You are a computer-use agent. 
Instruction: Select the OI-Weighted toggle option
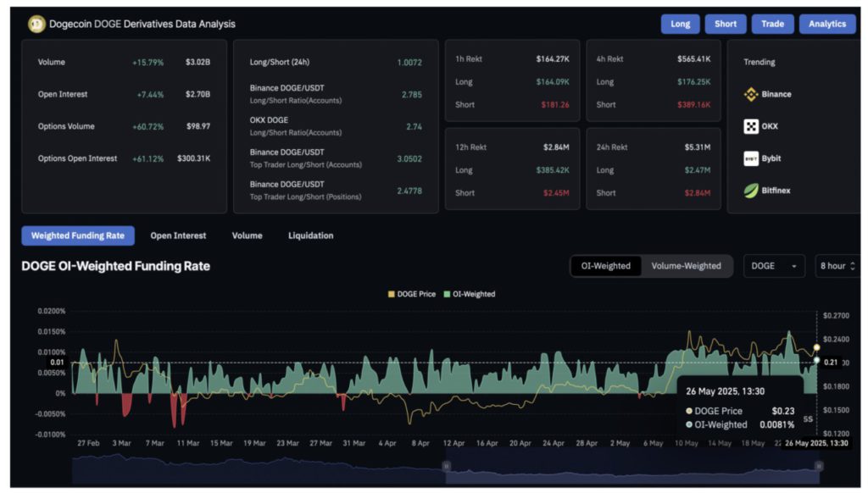coord(605,266)
